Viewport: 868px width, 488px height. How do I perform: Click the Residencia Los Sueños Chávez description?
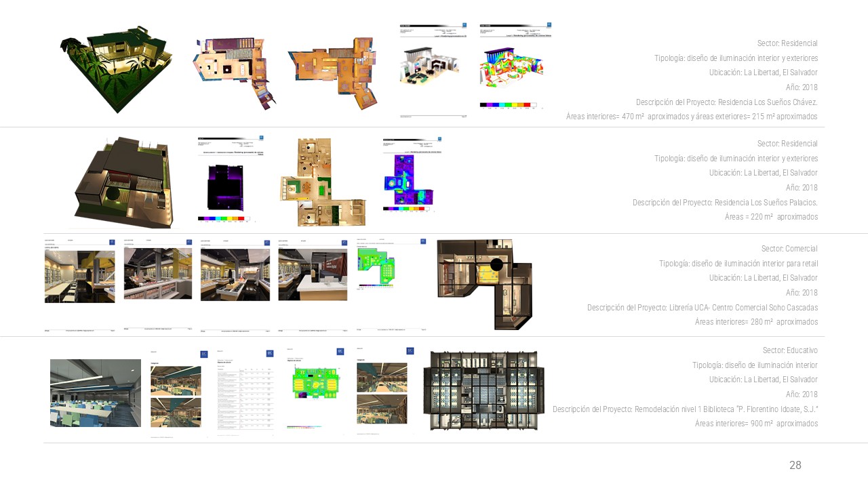pos(726,102)
